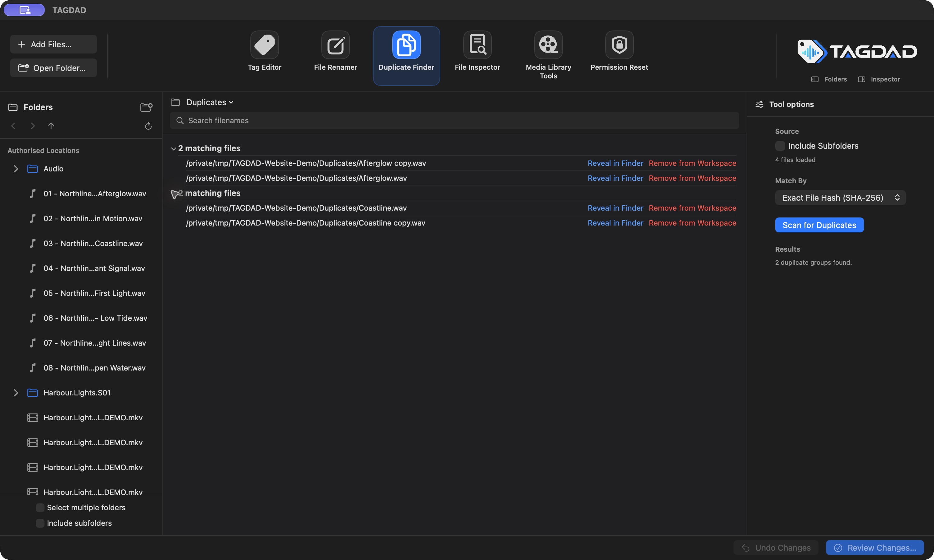Click the Audio folder icon

click(x=32, y=169)
